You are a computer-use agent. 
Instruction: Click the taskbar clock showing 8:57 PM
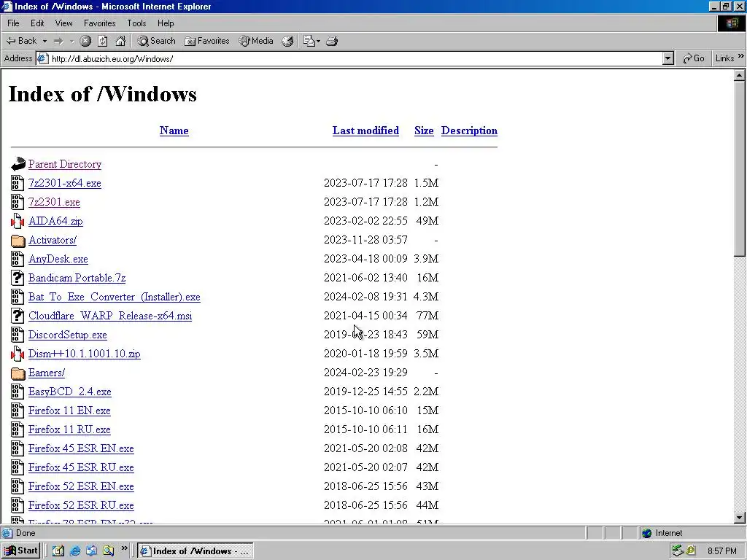(722, 551)
